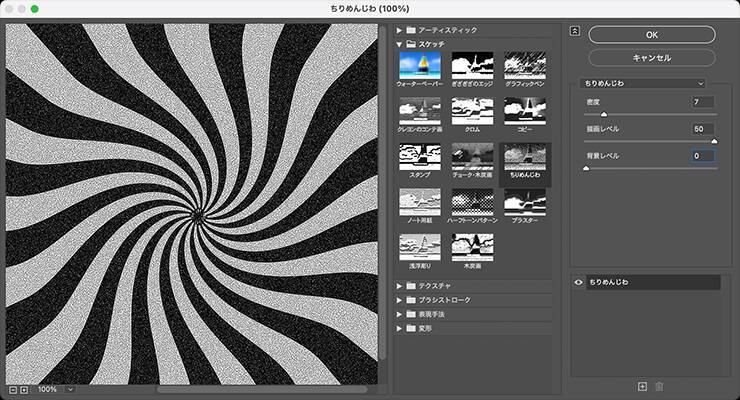Open the 100% zoom level dropdown
740x400 pixels.
70,389
